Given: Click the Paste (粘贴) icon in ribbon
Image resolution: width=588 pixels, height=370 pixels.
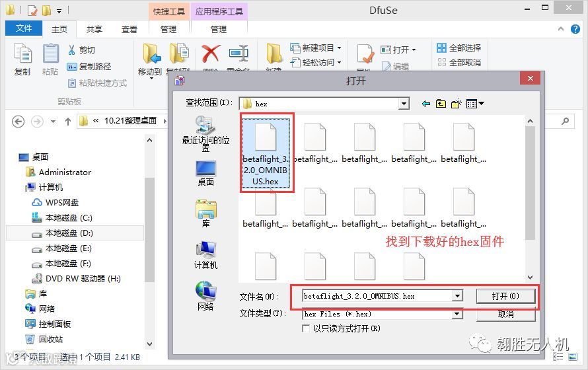Looking at the screenshot, I should point(50,54).
